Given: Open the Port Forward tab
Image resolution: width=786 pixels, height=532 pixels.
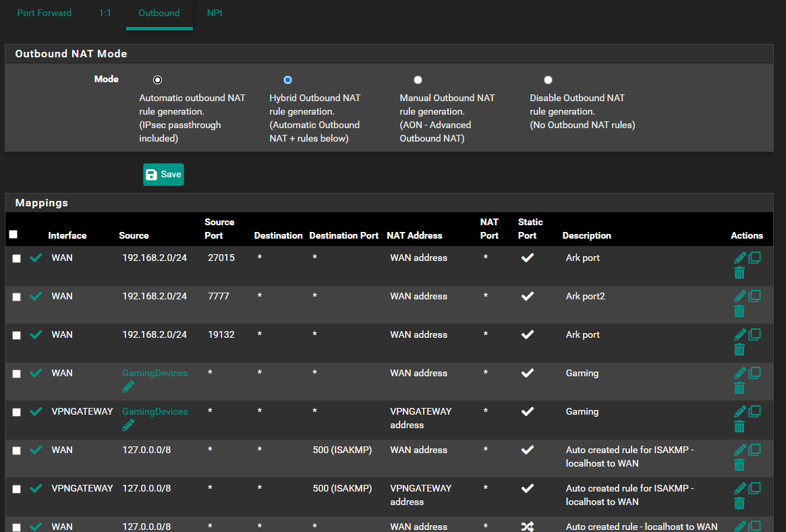Looking at the screenshot, I should point(44,13).
